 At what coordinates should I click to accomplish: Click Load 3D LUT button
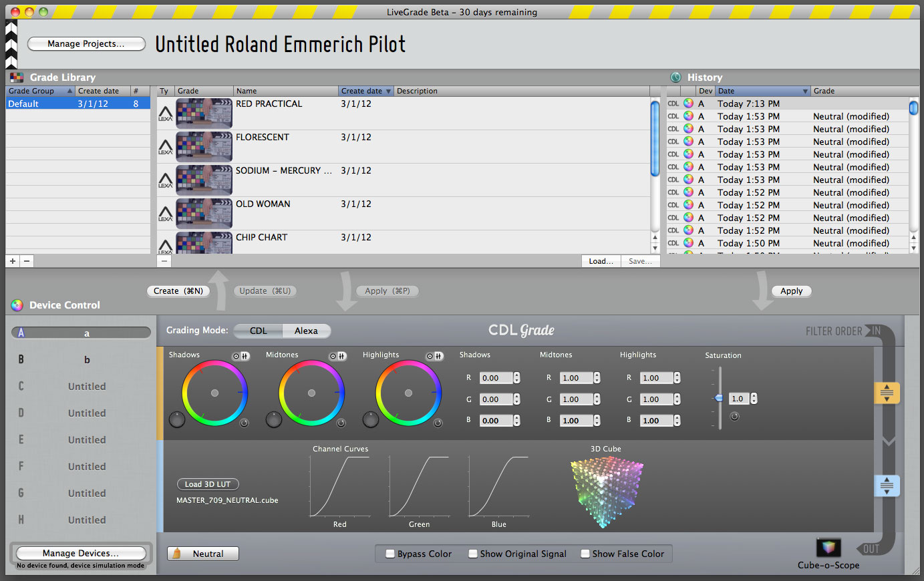pos(208,484)
